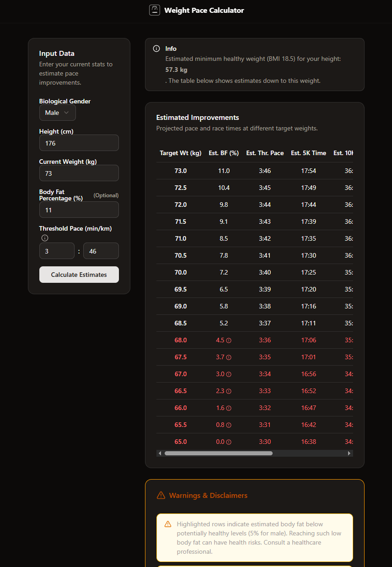Click the red 68.0 target weight cell
392x567 pixels.
point(181,340)
